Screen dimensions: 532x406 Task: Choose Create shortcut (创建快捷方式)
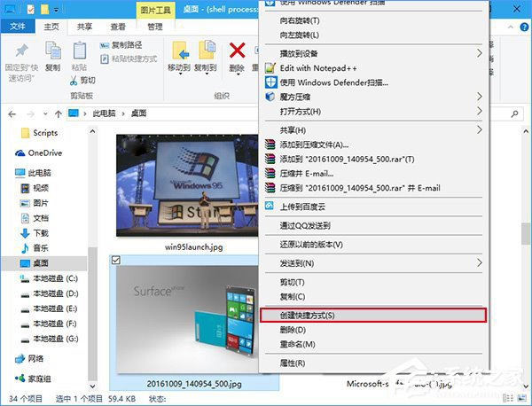[373, 316]
